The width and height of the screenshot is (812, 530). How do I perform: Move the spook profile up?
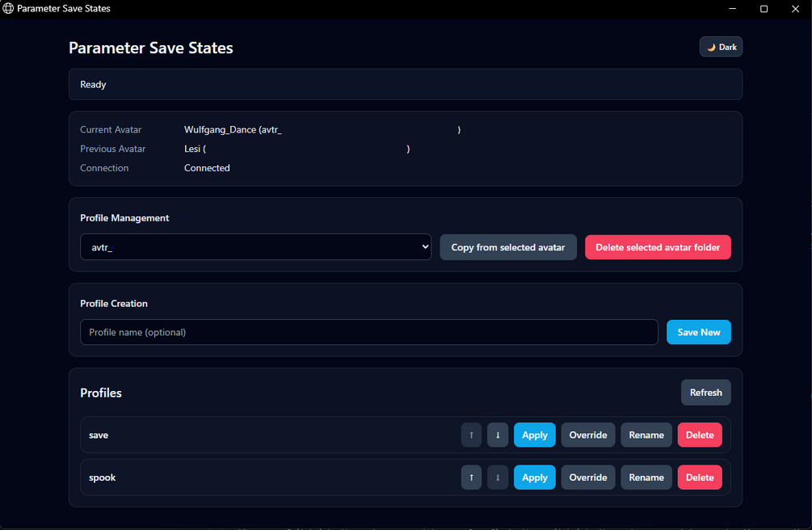pos(471,477)
